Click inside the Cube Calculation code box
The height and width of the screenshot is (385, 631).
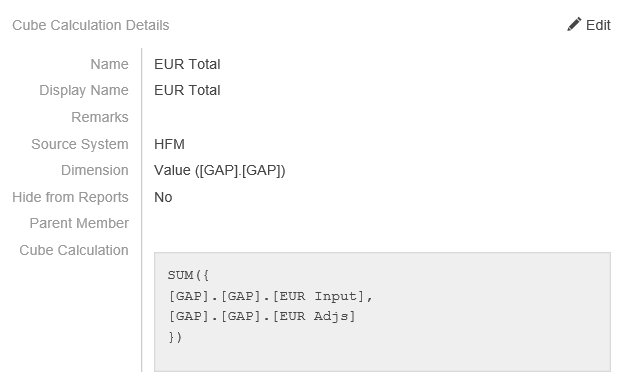pos(382,312)
